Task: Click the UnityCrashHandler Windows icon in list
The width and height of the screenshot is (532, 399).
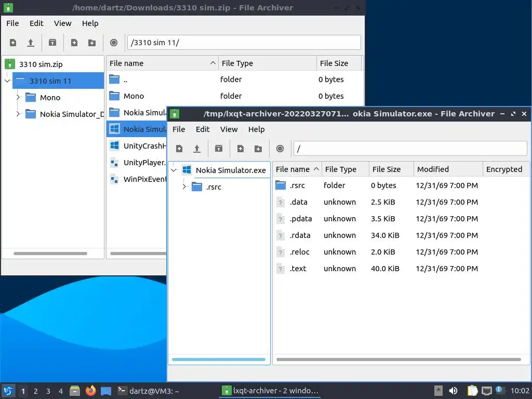Action: (x=114, y=145)
